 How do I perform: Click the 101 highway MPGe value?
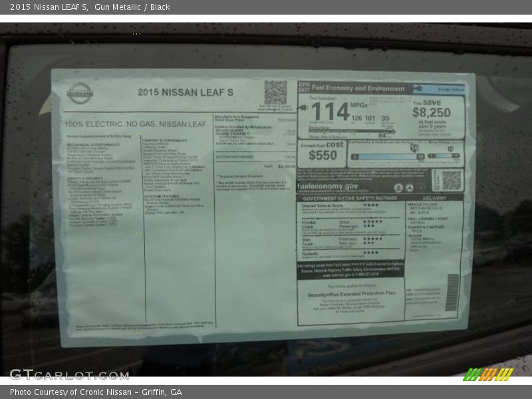370,118
